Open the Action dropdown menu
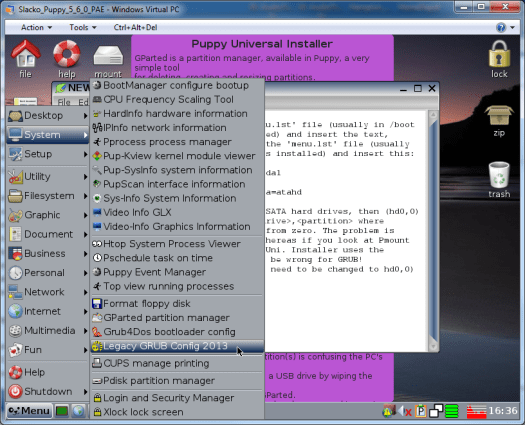 [x=36, y=27]
